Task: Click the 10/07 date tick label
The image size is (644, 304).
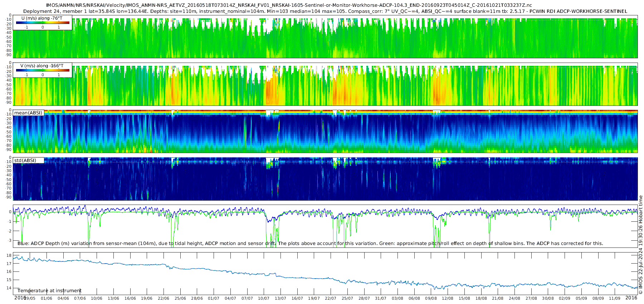Action: point(264,298)
